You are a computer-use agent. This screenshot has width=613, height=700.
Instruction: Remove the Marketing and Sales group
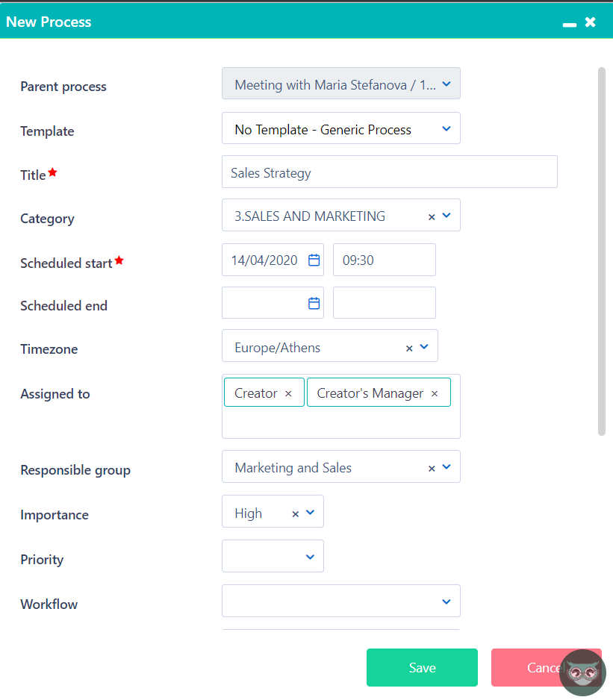(x=432, y=467)
